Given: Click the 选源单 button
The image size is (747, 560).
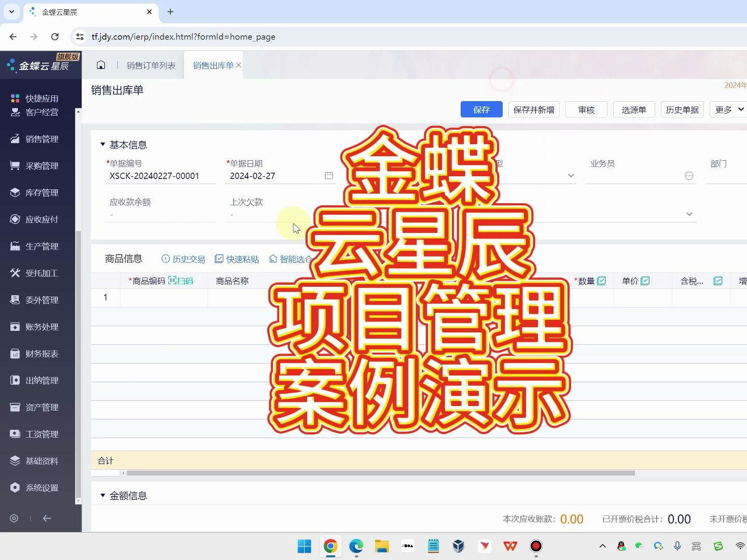Looking at the screenshot, I should [634, 109].
